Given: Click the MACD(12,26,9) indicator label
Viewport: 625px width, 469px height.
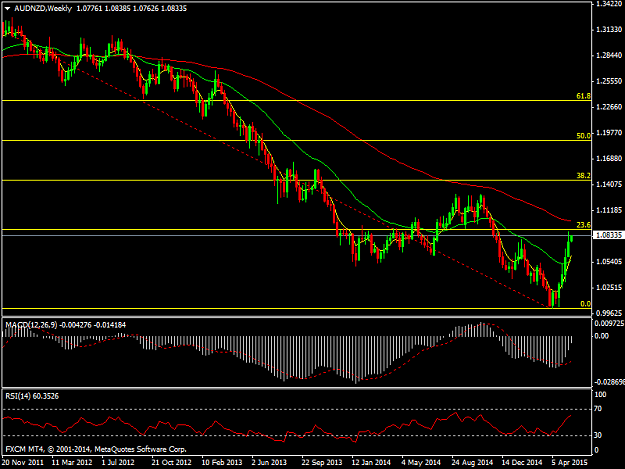Looking at the screenshot, I should point(31,325).
